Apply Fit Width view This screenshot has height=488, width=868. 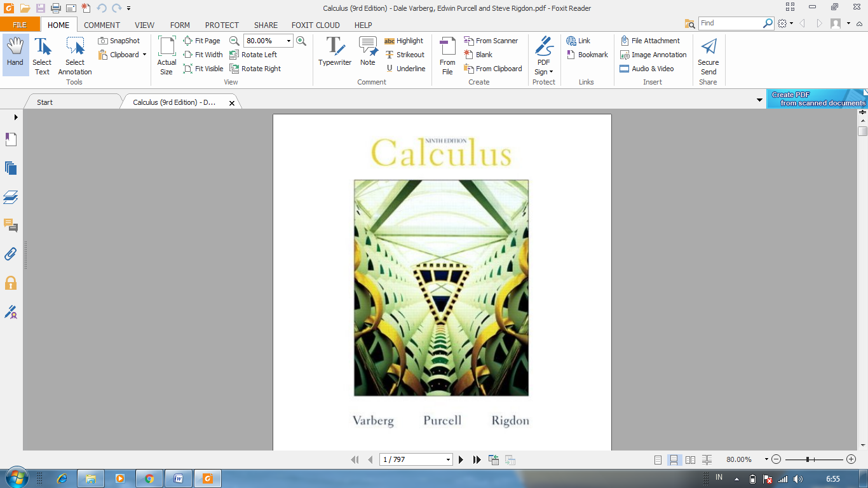pyautogui.click(x=203, y=55)
